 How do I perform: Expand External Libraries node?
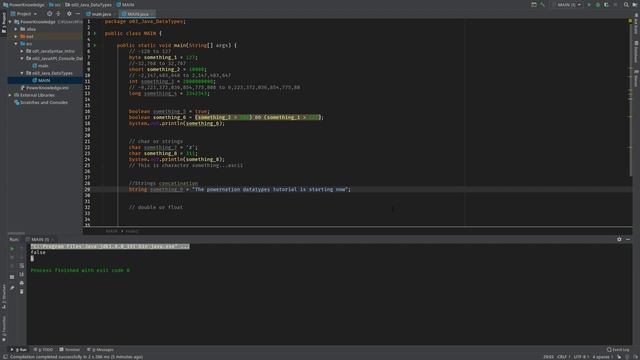pyautogui.click(x=10, y=95)
